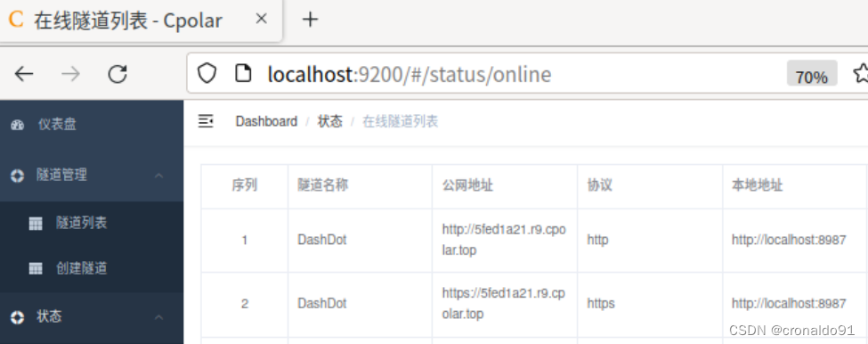This screenshot has width=868, height=344.
Task: Reload the page with refresh icon
Action: [x=118, y=73]
